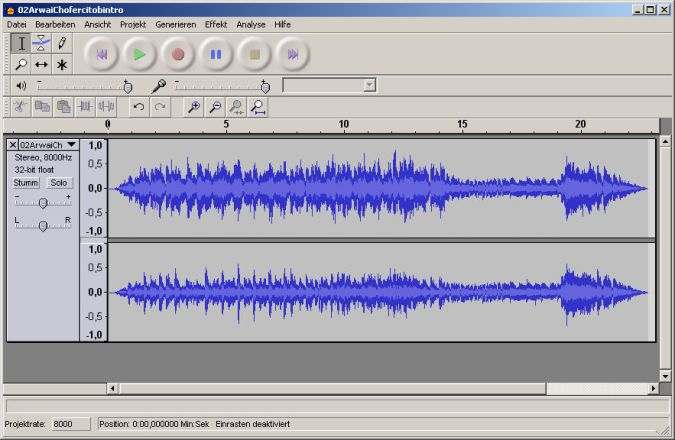Click the 15 second mark on timeline ruler
The height and width of the screenshot is (440, 675).
pos(462,124)
